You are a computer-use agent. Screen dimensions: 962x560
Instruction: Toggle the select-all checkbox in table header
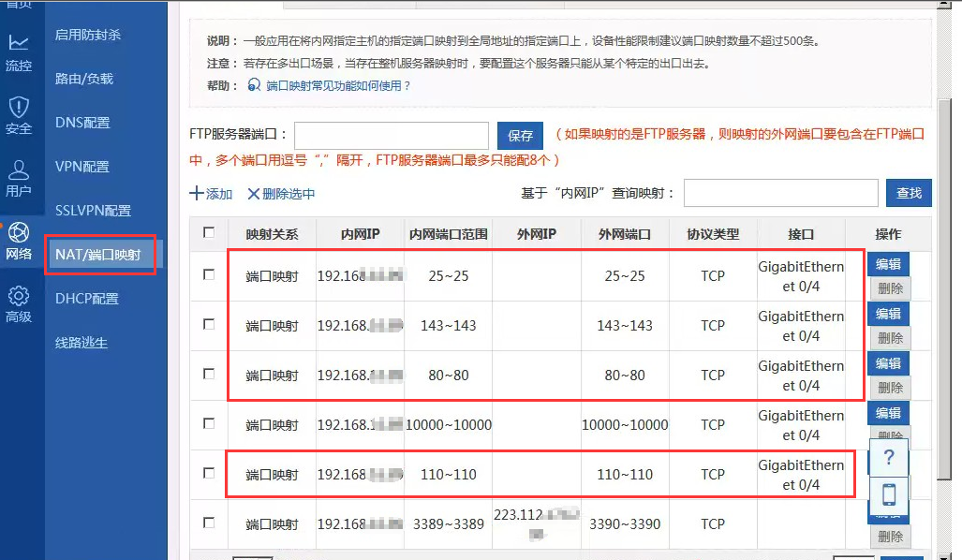(209, 232)
